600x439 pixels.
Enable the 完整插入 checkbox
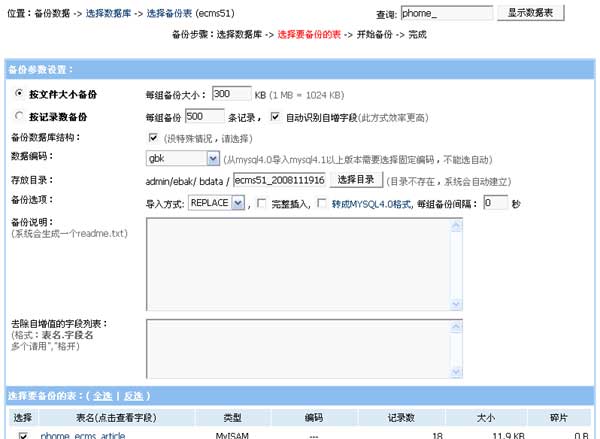[x=262, y=203]
